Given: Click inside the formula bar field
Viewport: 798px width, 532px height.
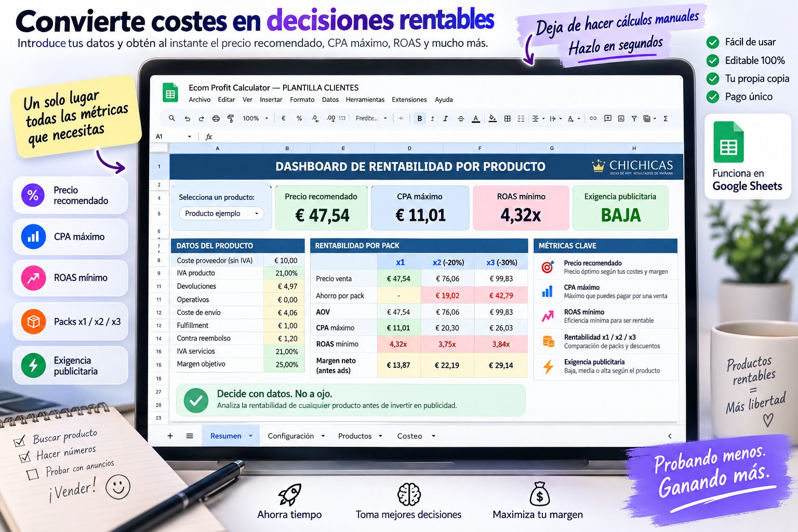Looking at the screenshot, I should coord(447,137).
